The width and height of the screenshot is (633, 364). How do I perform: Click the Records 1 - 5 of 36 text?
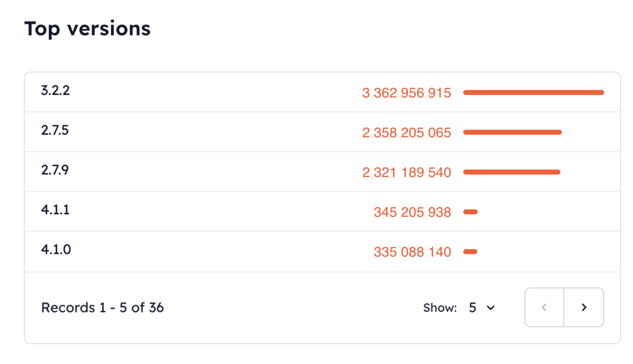(x=102, y=307)
